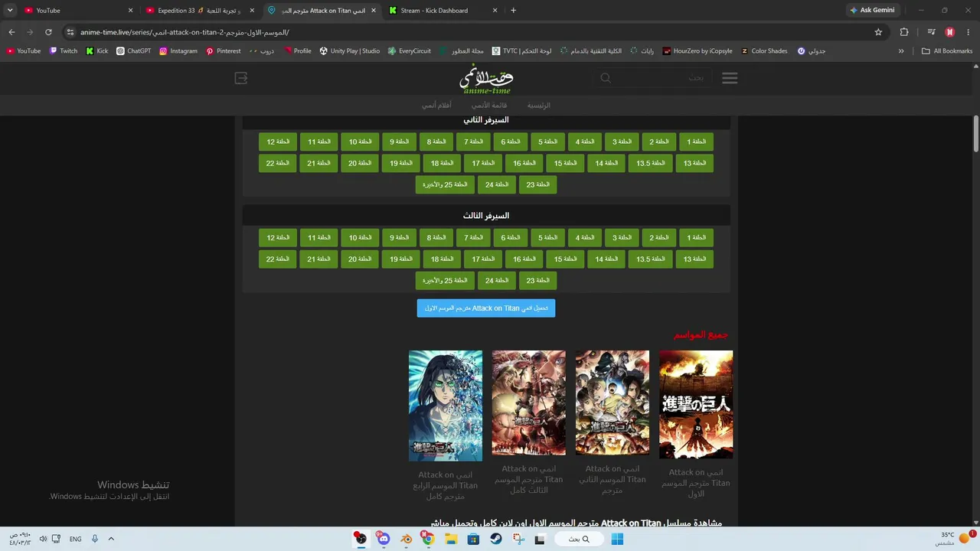This screenshot has width=980, height=551.
Task: Open the All Bookmarks folder
Action: pos(947,51)
